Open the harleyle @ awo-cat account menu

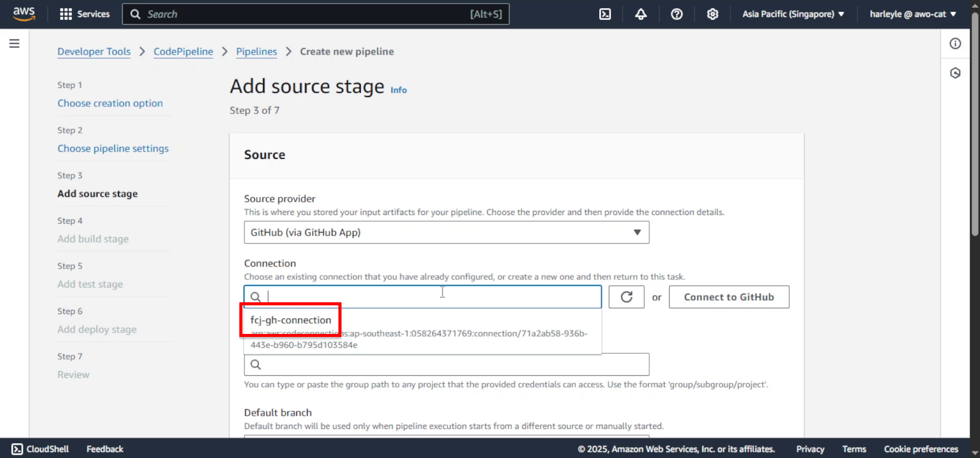pyautogui.click(x=913, y=14)
